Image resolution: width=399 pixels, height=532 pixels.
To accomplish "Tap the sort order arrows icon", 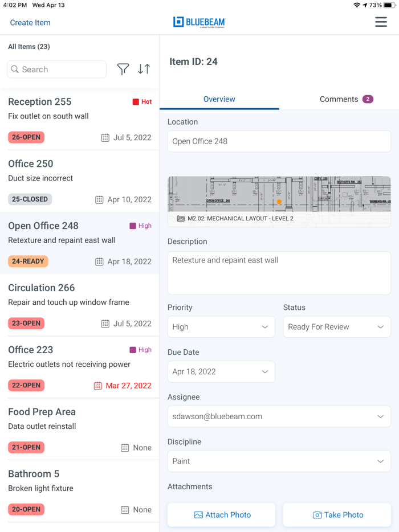I will click(x=144, y=69).
